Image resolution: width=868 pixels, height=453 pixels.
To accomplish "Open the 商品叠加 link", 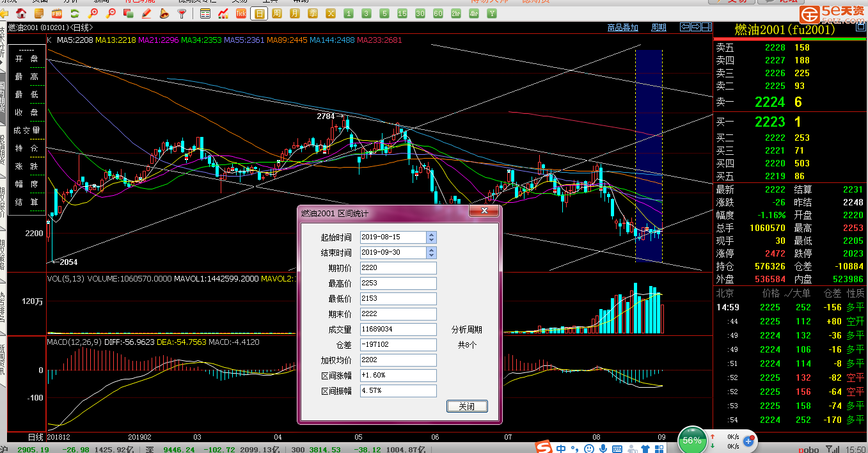I will (623, 28).
